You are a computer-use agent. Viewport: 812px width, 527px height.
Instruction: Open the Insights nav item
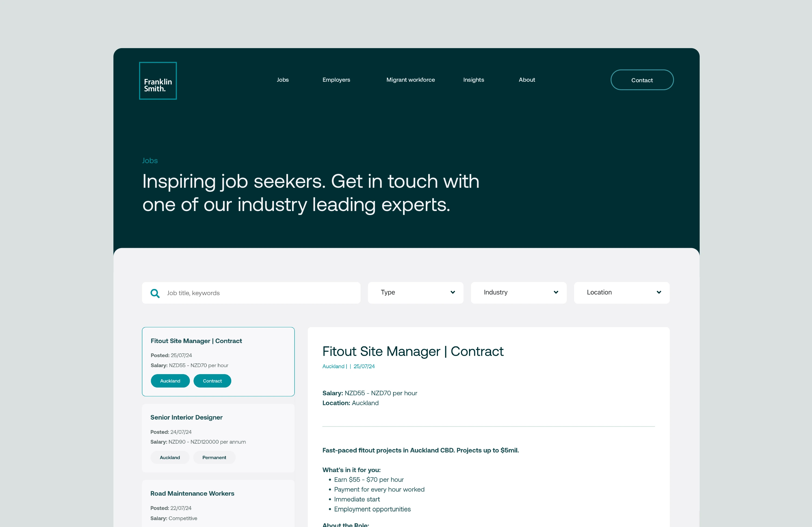pyautogui.click(x=474, y=80)
